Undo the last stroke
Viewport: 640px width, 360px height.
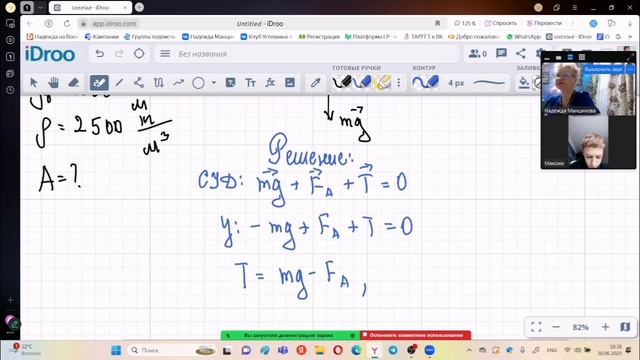[100, 54]
